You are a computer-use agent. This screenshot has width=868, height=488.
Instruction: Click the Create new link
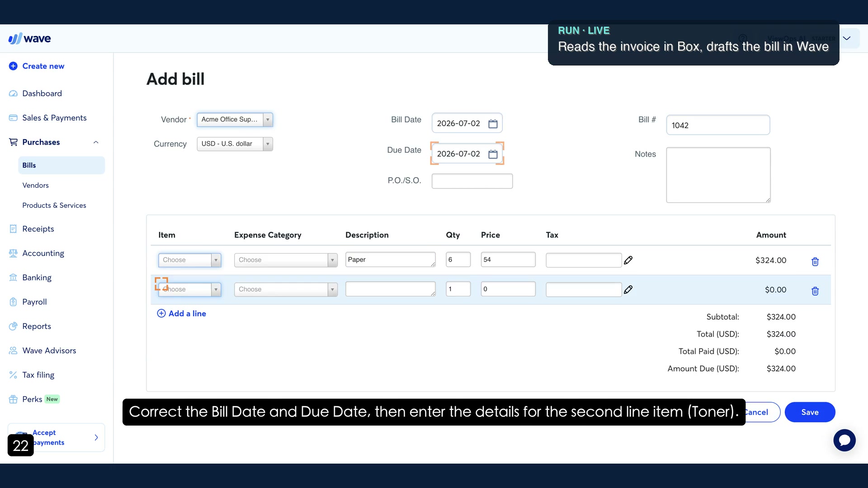[x=43, y=66]
